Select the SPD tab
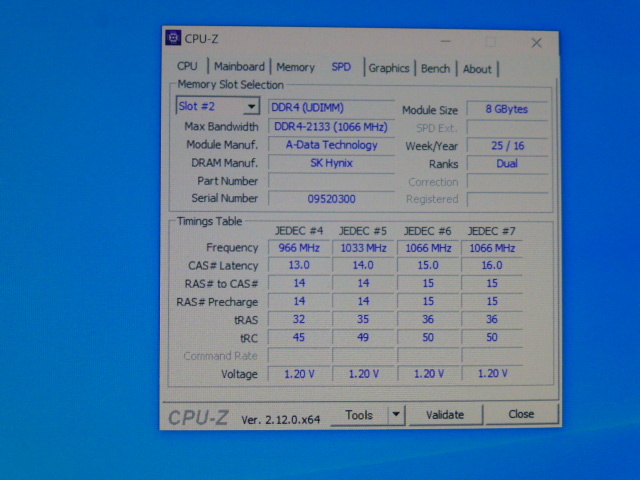Screen dimensions: 640x480 coord(341,67)
